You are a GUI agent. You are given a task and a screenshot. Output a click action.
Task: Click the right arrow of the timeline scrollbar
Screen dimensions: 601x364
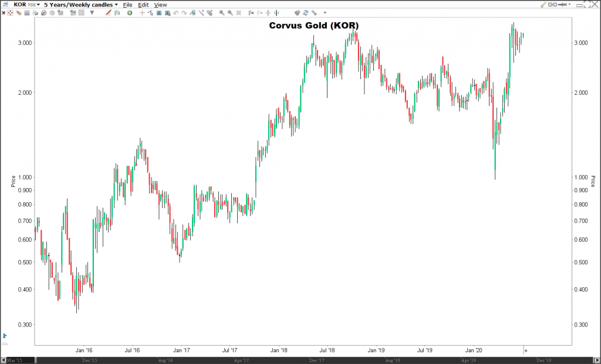coord(598,360)
